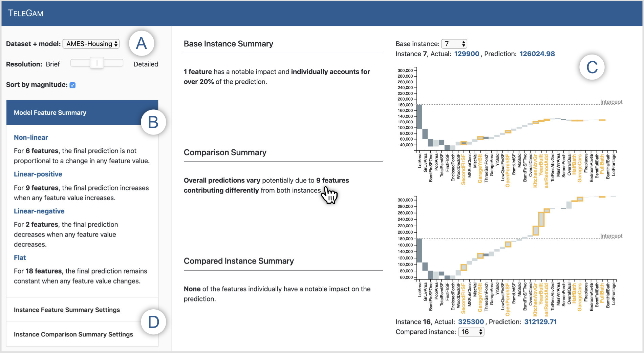Click the Resolution slider handle
Screen dimensions: 644x353
[x=97, y=63]
